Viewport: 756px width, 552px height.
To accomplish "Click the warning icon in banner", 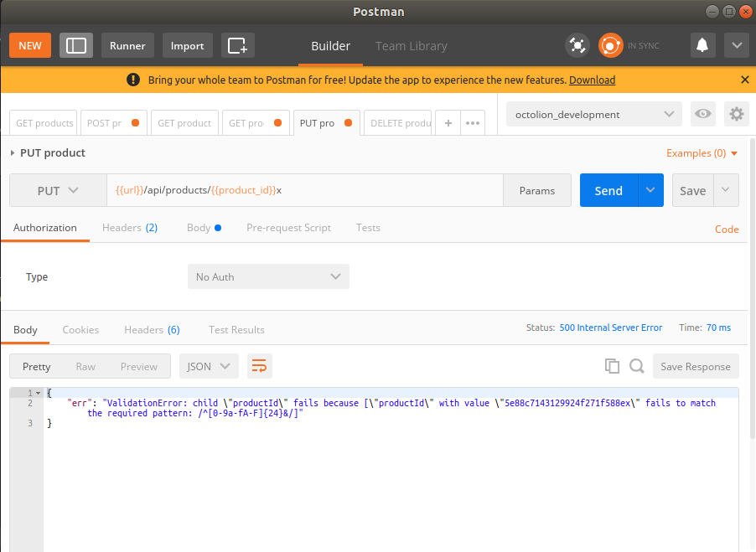I will 133,80.
